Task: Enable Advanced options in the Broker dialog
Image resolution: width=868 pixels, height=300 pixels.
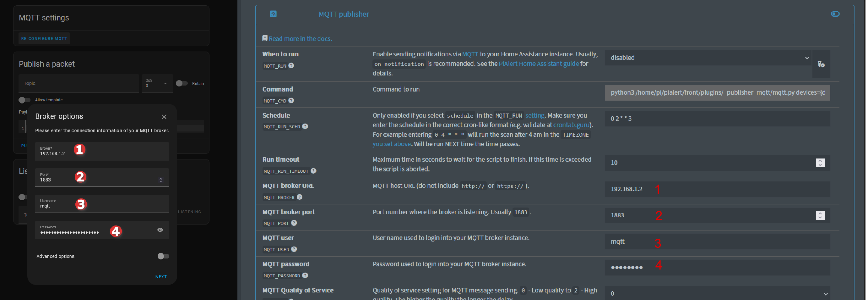Action: [163, 256]
